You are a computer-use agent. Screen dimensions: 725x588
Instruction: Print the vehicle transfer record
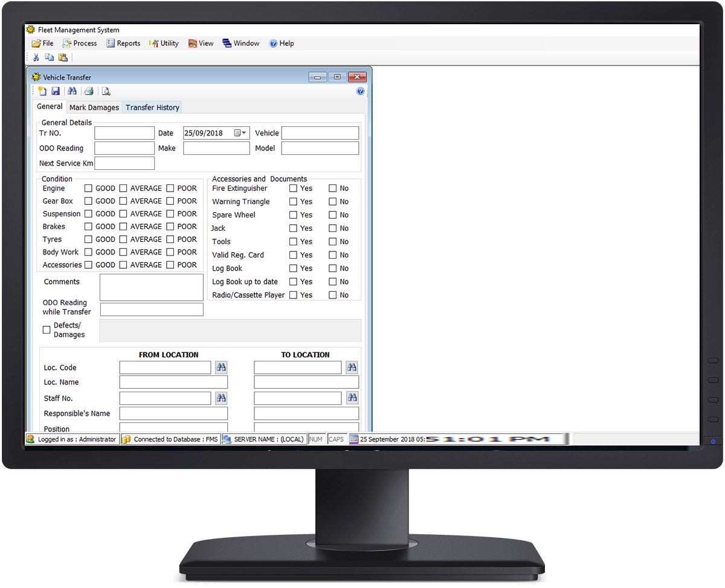(89, 91)
